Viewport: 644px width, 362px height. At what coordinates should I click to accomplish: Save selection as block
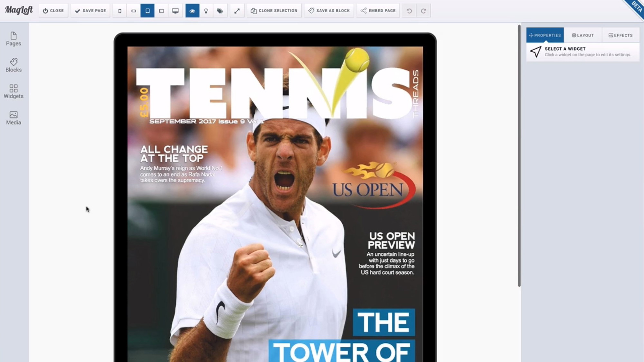329,11
